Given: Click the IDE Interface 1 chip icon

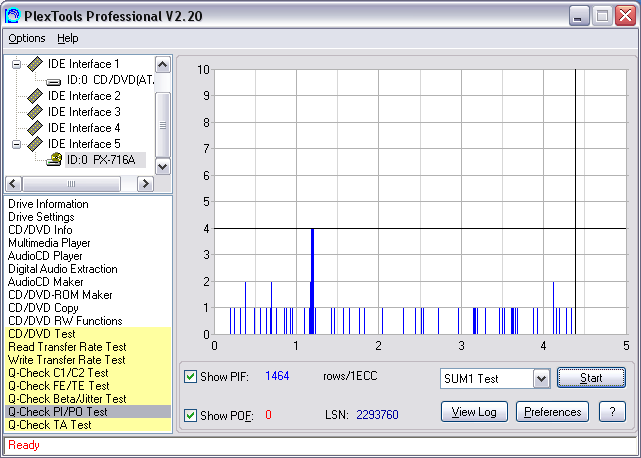Looking at the screenshot, I should [x=35, y=64].
